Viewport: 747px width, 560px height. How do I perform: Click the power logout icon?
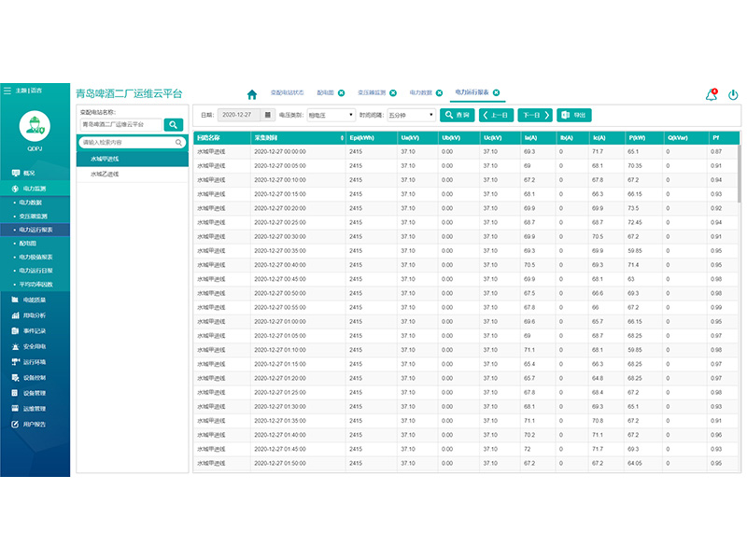[733, 94]
